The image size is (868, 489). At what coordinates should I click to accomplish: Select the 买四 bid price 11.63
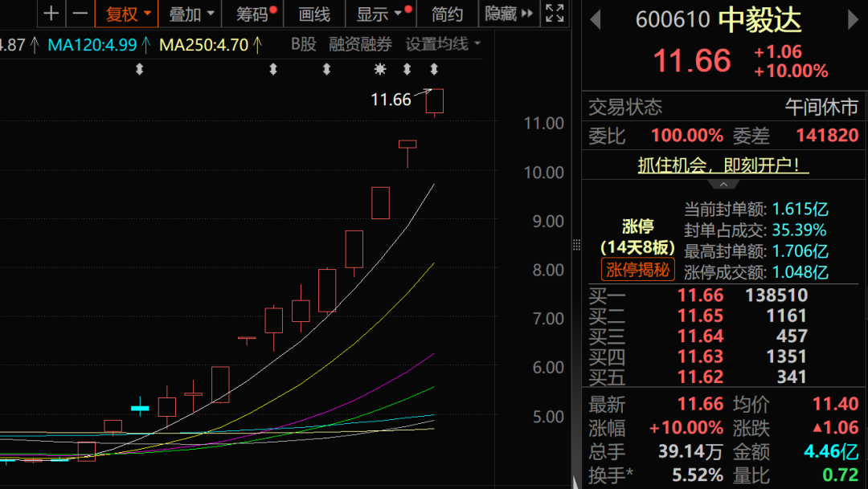(700, 357)
